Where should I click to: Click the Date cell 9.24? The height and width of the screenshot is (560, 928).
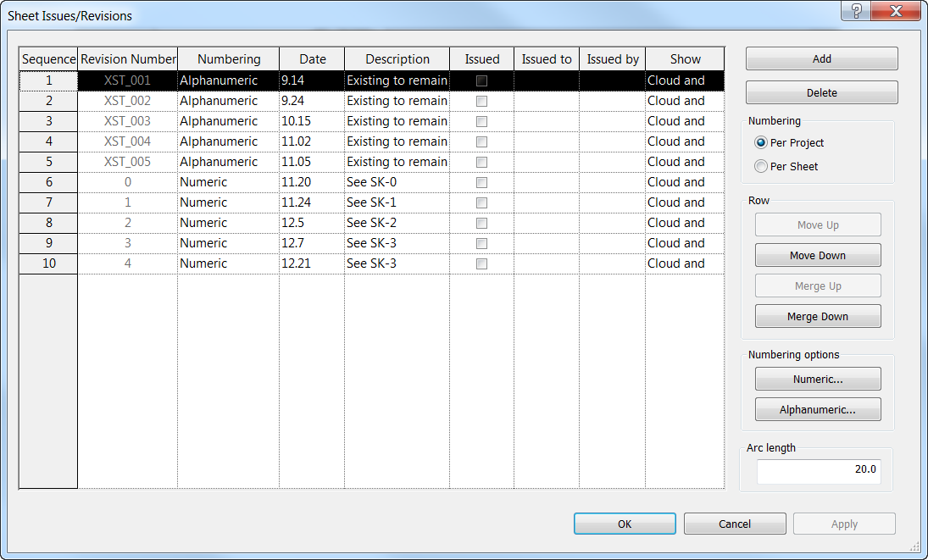[312, 101]
